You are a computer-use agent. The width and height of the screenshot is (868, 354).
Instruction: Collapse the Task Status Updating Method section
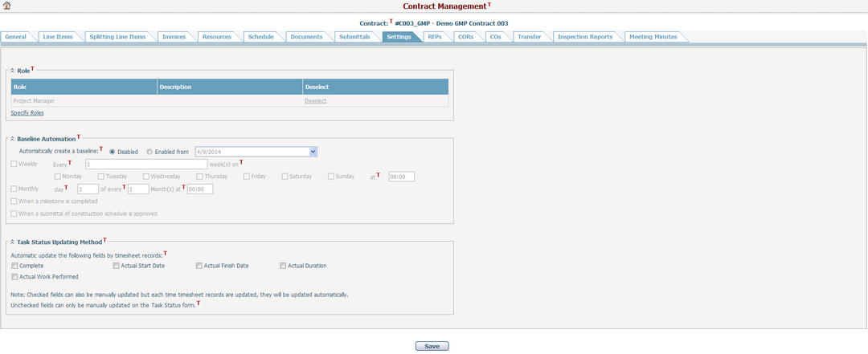tap(13, 242)
